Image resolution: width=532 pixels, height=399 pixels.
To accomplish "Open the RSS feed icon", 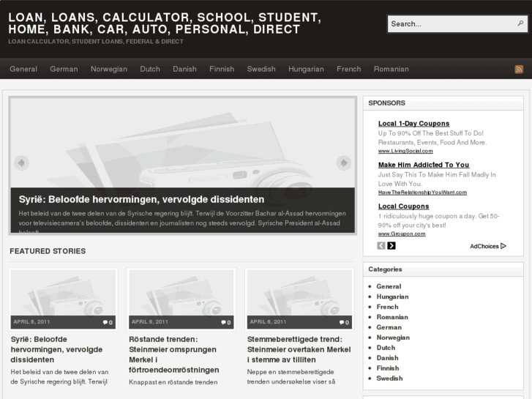I will click(519, 70).
